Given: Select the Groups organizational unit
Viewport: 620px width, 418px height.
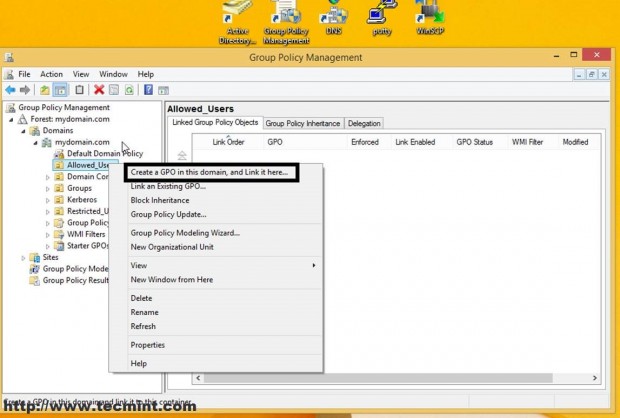Looking at the screenshot, I should pos(79,188).
